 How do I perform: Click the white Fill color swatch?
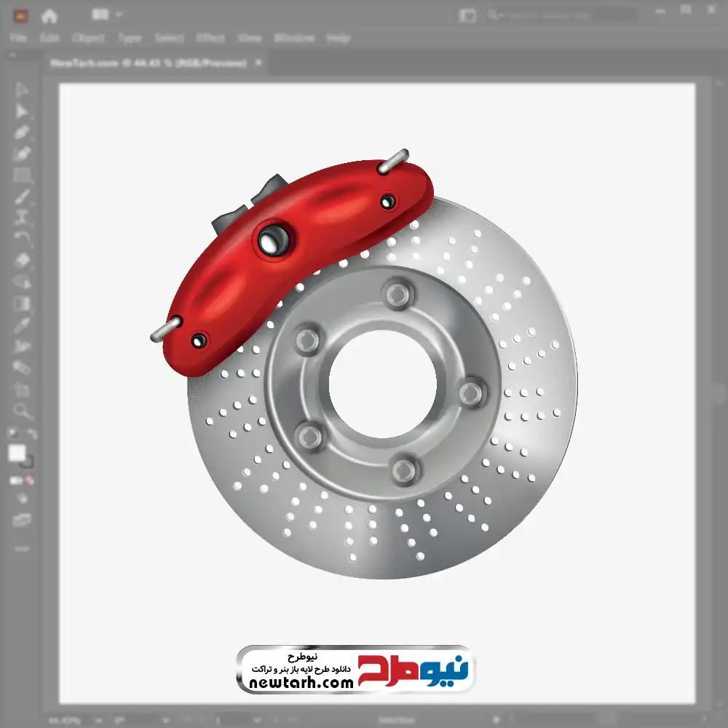17,453
